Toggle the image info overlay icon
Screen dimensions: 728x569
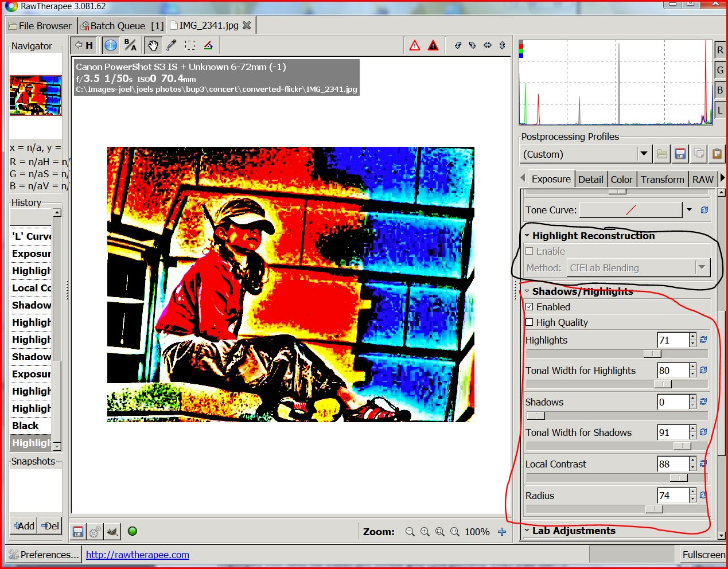[110, 45]
